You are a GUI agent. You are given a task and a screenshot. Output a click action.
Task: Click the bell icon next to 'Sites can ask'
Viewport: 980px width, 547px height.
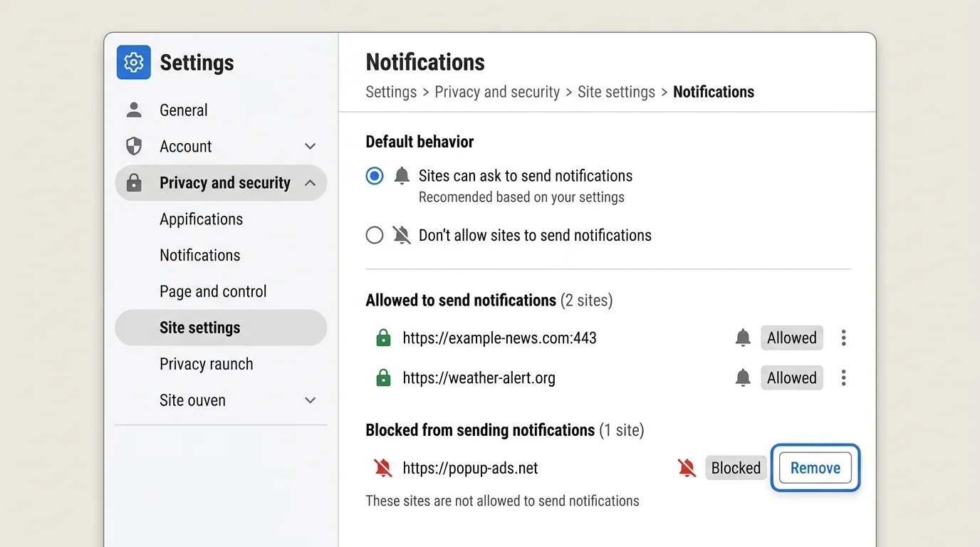click(402, 175)
